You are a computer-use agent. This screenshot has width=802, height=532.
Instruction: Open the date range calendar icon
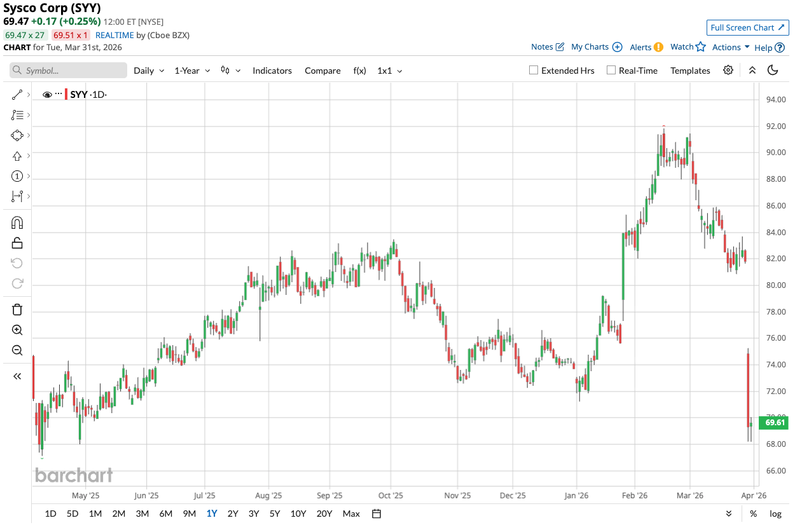[x=377, y=514]
